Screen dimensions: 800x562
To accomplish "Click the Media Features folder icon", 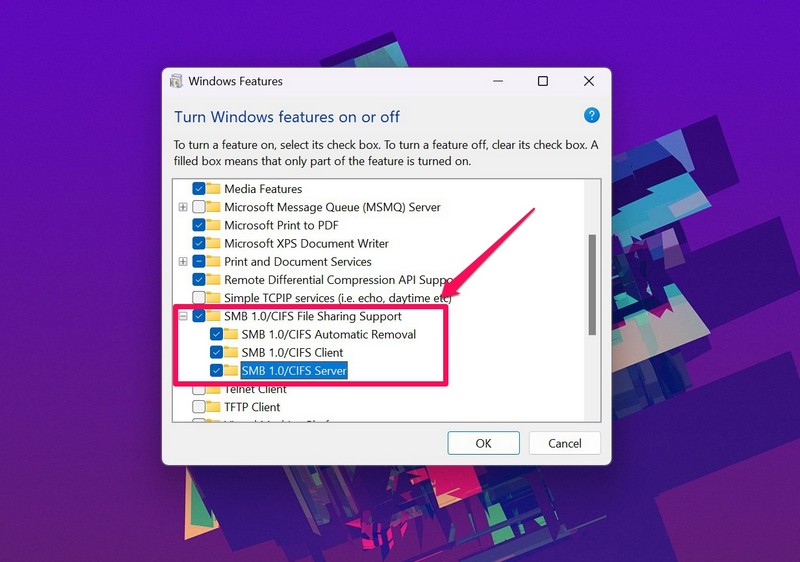I will point(214,189).
